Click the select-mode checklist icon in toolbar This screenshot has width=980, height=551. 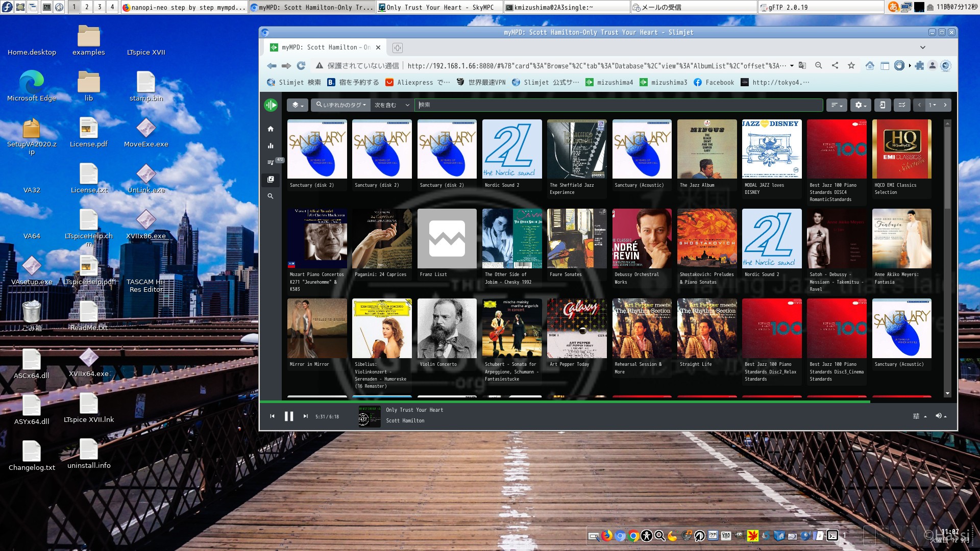pyautogui.click(x=902, y=105)
